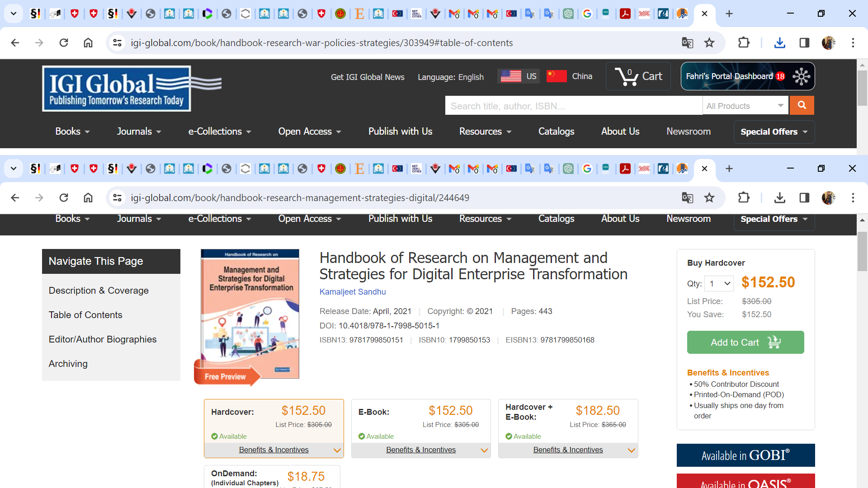Click Available in GOBI banner
Viewport: 868px width, 488px height.
pos(745,455)
